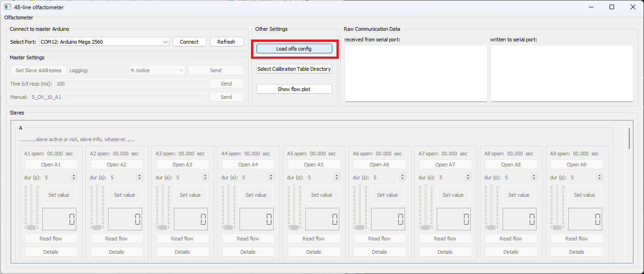
Task: Maximize the olfactometer window
Action: point(611,7)
